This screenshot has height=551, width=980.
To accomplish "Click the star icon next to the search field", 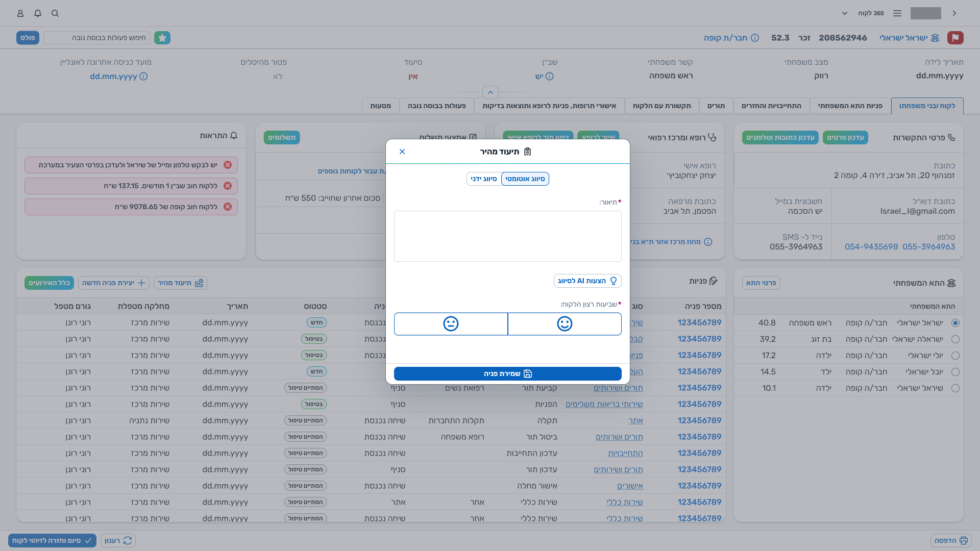I will point(162,37).
